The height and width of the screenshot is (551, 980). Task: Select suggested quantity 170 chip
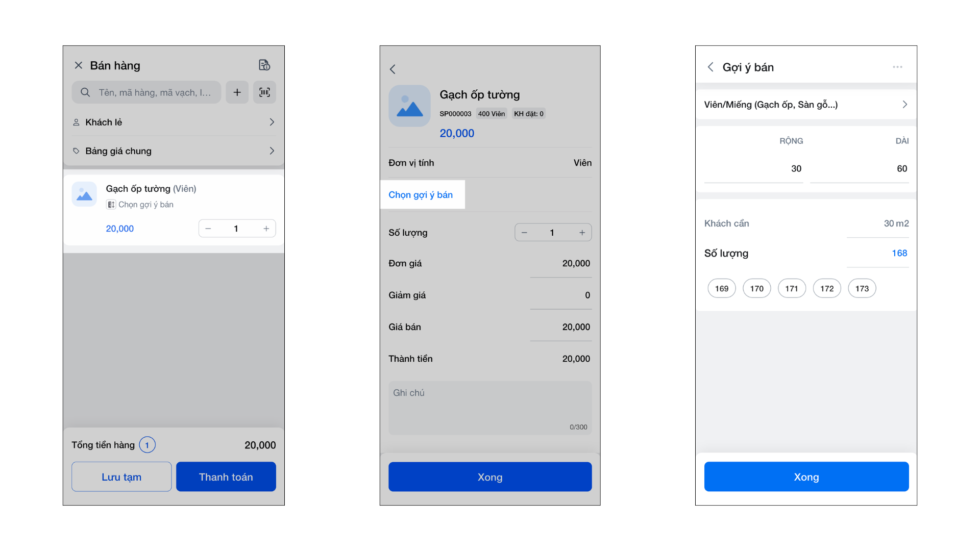[x=756, y=289]
